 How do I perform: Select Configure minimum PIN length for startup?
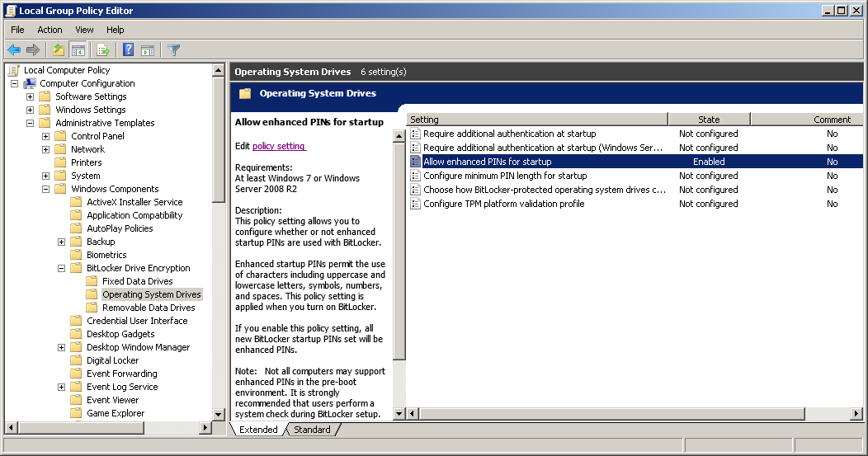point(505,176)
